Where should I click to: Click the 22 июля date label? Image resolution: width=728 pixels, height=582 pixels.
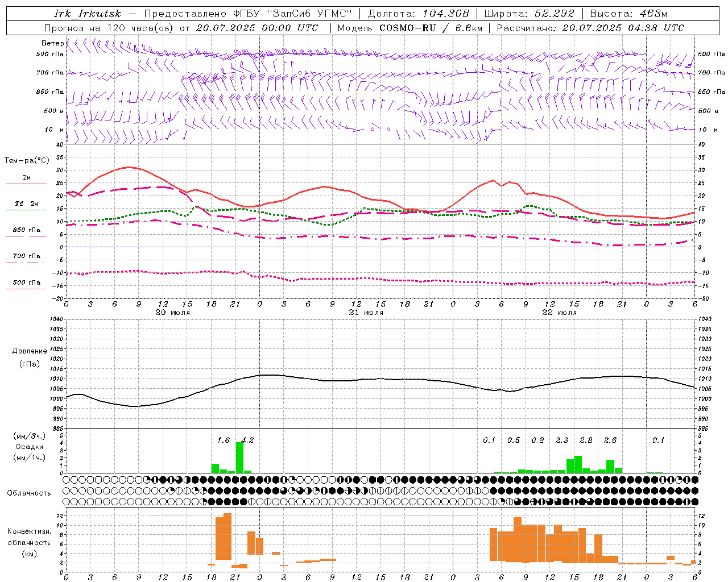[560, 313]
